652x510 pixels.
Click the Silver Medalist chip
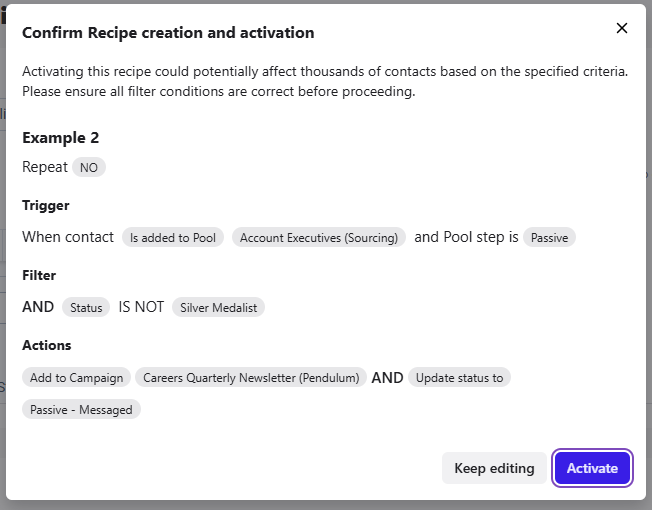(218, 307)
